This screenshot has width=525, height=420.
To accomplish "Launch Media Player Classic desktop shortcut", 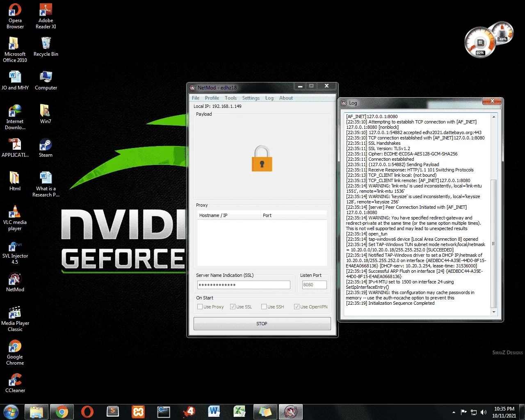I will pos(15,319).
